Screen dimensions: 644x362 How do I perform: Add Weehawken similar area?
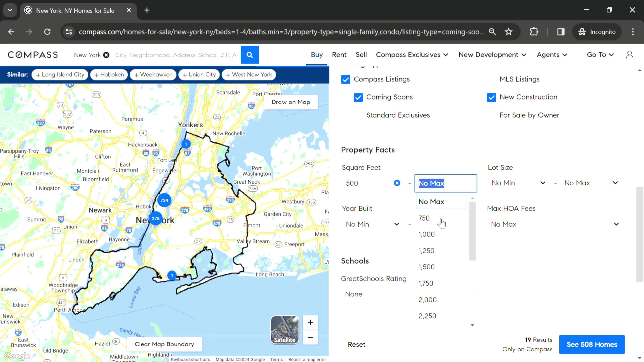153,75
